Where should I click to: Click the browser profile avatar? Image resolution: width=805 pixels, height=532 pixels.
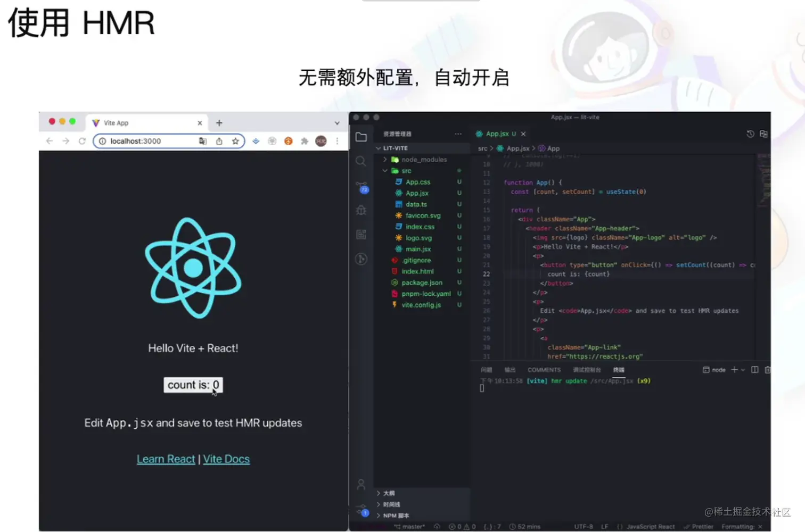321,141
